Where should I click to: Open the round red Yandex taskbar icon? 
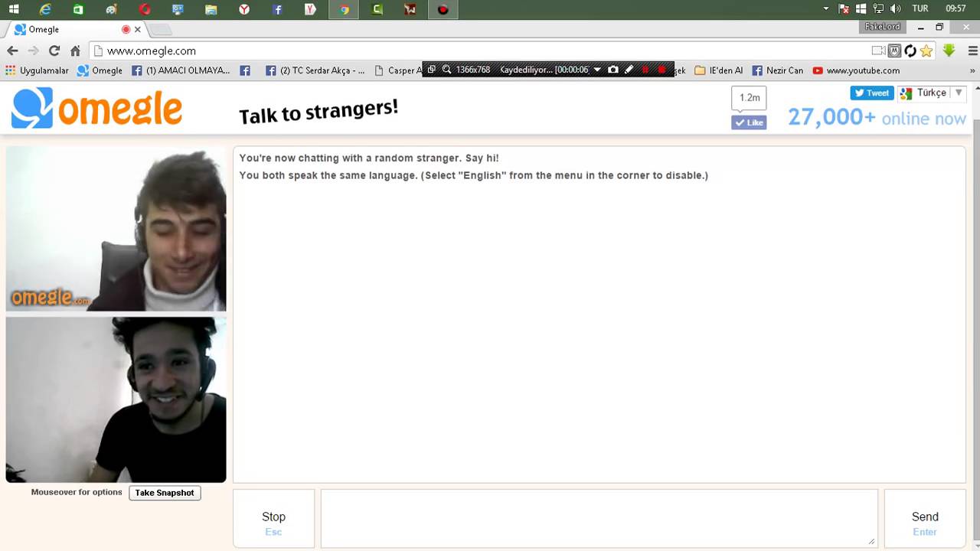[x=244, y=9]
